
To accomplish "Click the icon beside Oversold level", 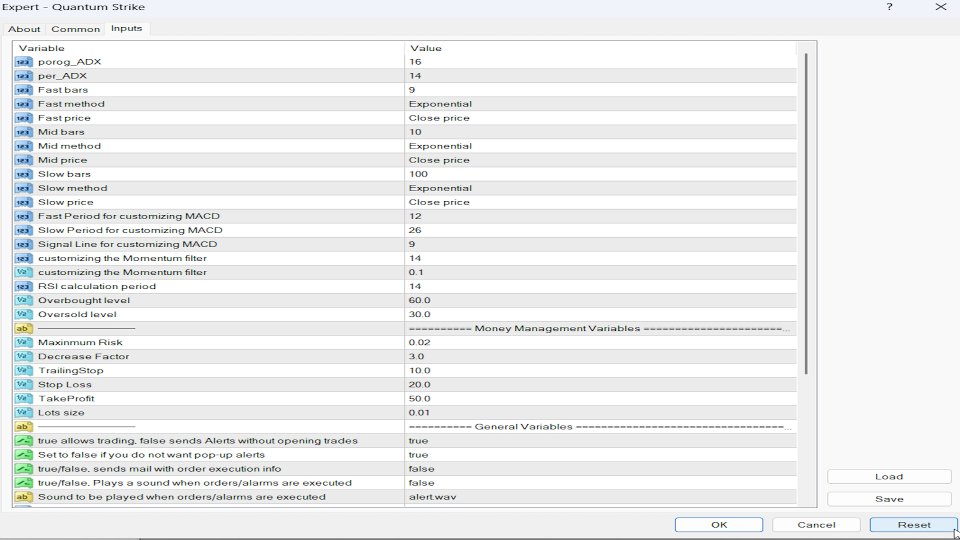I will click(x=23, y=315).
